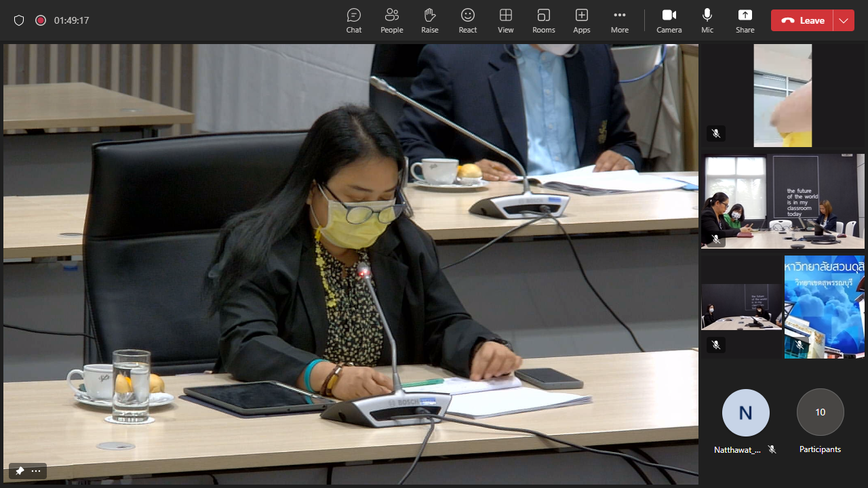Select the top participant video tile
868x488 pixels.
coord(783,96)
